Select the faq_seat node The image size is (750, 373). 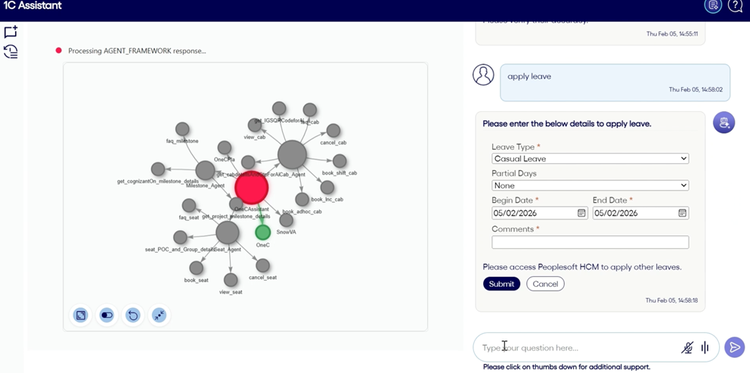point(189,206)
